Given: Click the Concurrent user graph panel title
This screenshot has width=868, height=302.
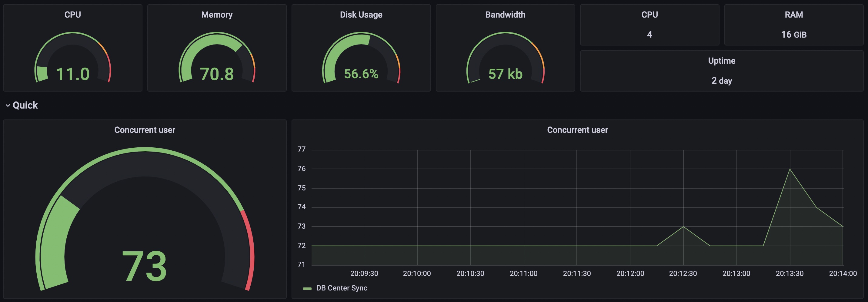Looking at the screenshot, I should pos(577,130).
